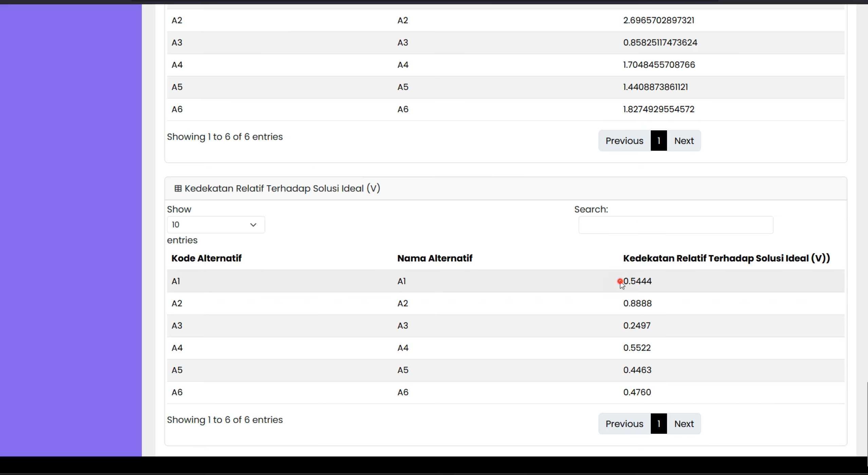Select the value 0.4463 in row A5
Image resolution: width=868 pixels, height=475 pixels.
tap(637, 370)
